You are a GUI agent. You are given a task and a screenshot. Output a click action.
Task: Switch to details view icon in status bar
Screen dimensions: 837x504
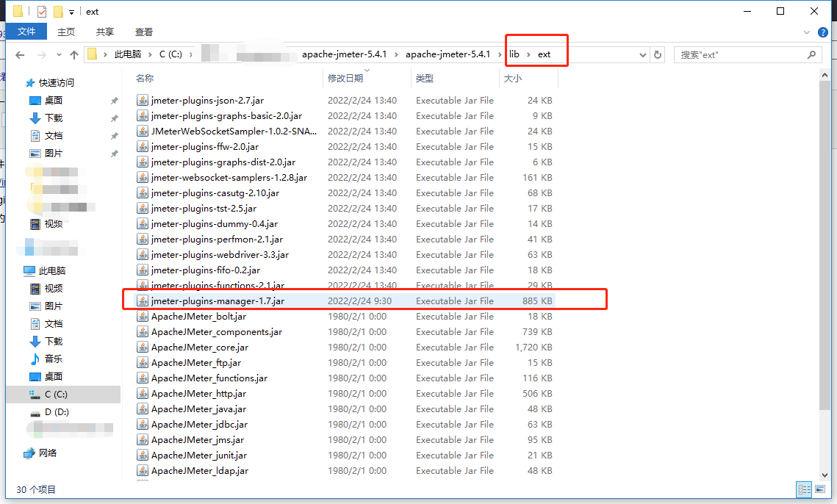point(805,489)
